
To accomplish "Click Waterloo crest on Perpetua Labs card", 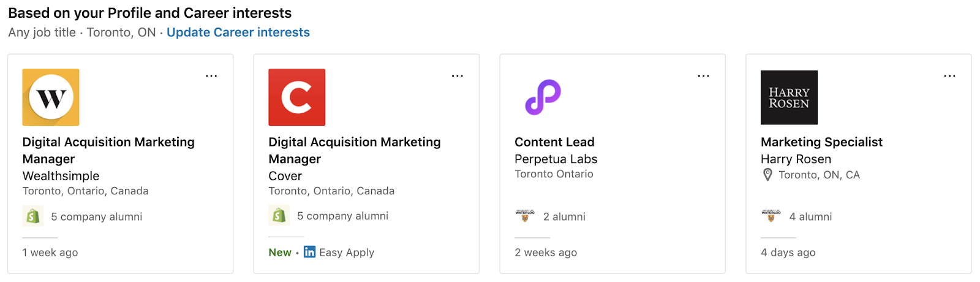I will click(x=525, y=216).
